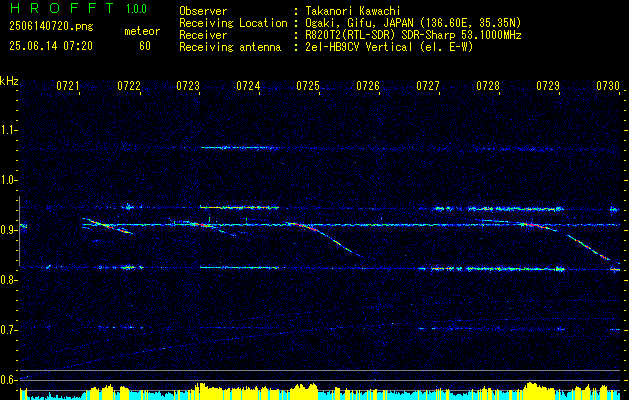Click the HROFFT title text
The width and height of the screenshot is (629, 400).
click(x=62, y=8)
